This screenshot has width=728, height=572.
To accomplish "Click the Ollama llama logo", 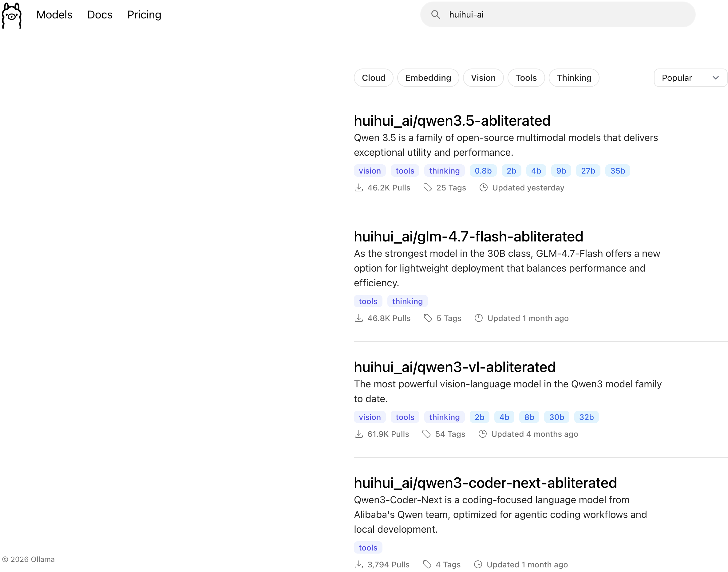I will pyautogui.click(x=12, y=15).
